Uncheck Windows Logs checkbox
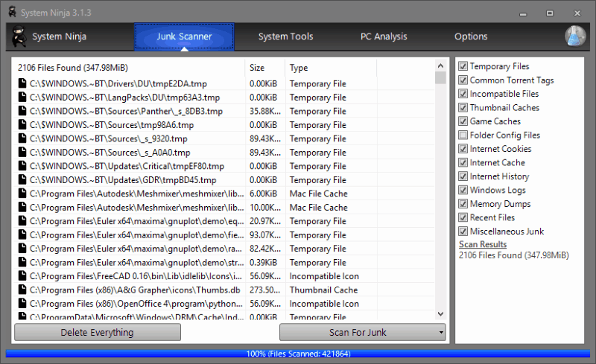The image size is (596, 364). click(463, 190)
